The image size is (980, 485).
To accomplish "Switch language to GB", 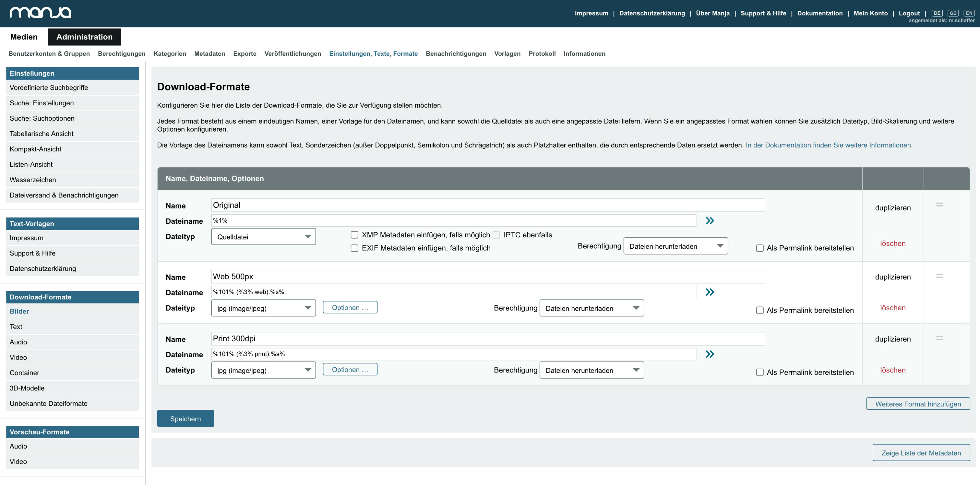I will 953,13.
